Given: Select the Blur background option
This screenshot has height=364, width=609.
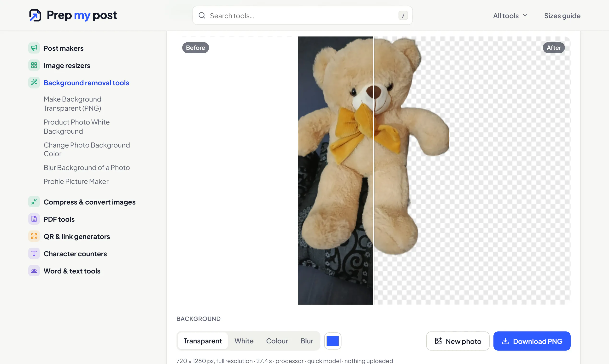Looking at the screenshot, I should [307, 341].
